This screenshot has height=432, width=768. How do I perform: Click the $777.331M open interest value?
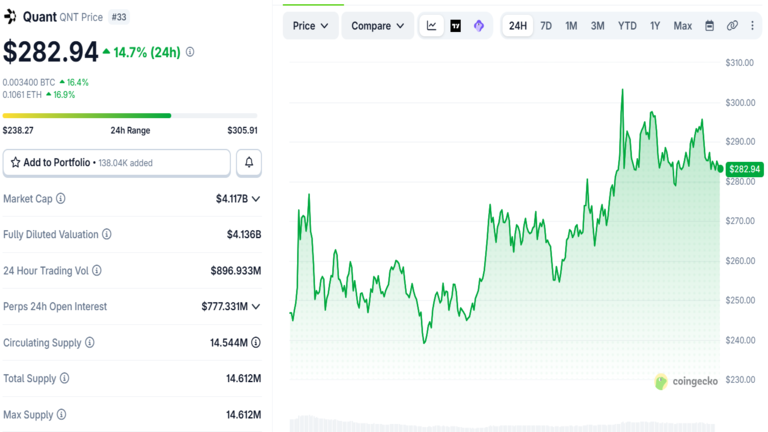tap(224, 307)
